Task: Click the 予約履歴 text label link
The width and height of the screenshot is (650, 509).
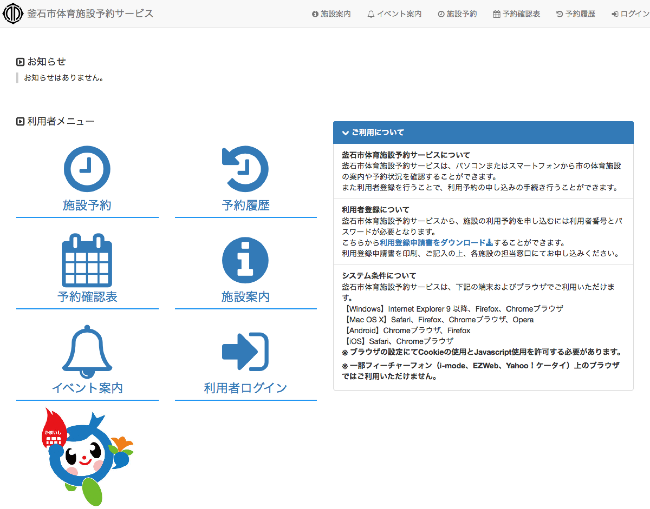Action: coord(245,206)
